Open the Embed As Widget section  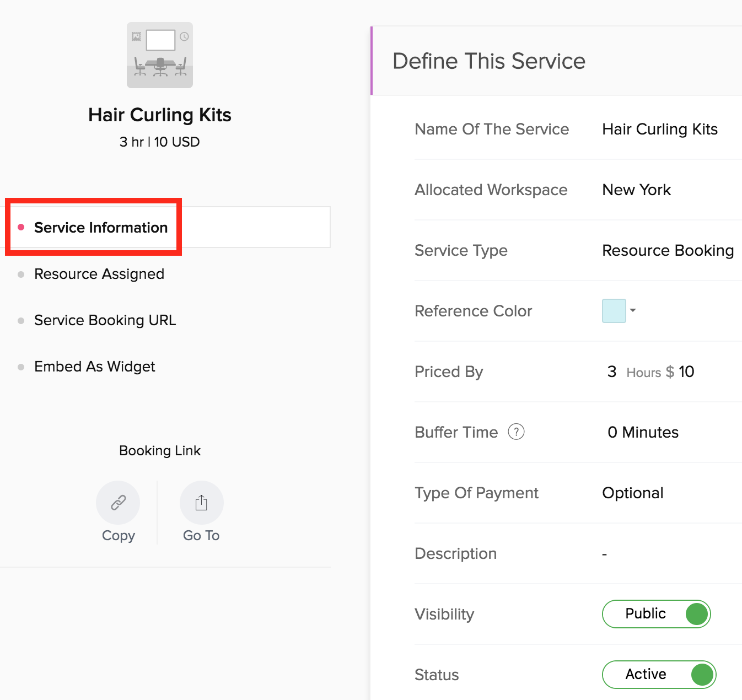[x=95, y=367]
